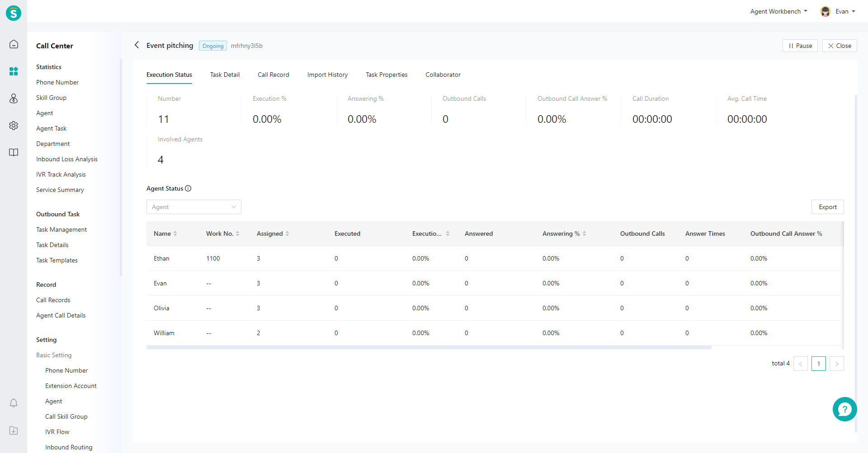Sort table by Assigned column
The width and height of the screenshot is (868, 453).
tap(287, 234)
